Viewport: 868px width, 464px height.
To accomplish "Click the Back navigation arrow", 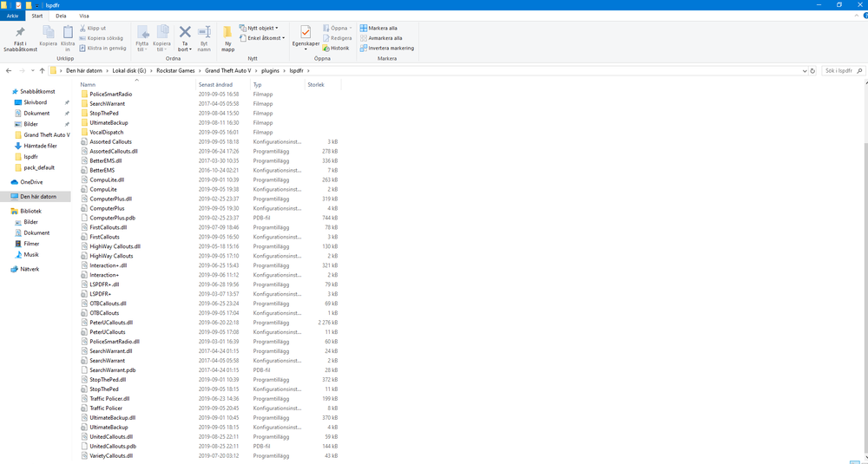I will pyautogui.click(x=9, y=71).
